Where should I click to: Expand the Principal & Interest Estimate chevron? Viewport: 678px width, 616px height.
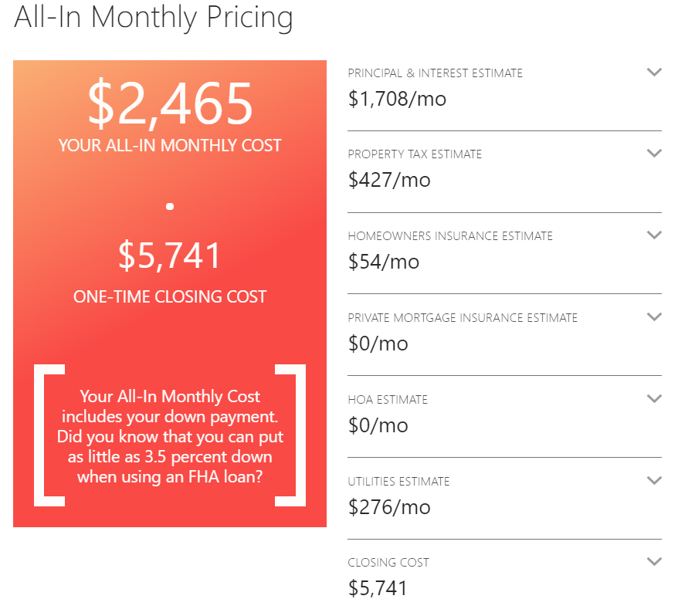654,72
